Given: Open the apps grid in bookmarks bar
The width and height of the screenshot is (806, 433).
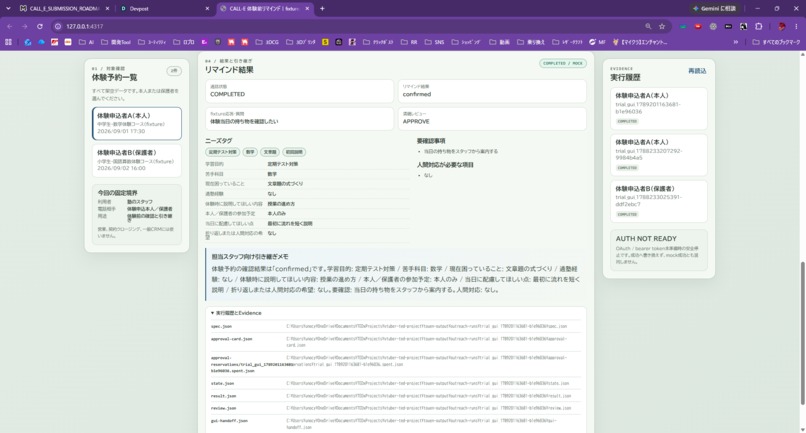Looking at the screenshot, I should point(8,42).
